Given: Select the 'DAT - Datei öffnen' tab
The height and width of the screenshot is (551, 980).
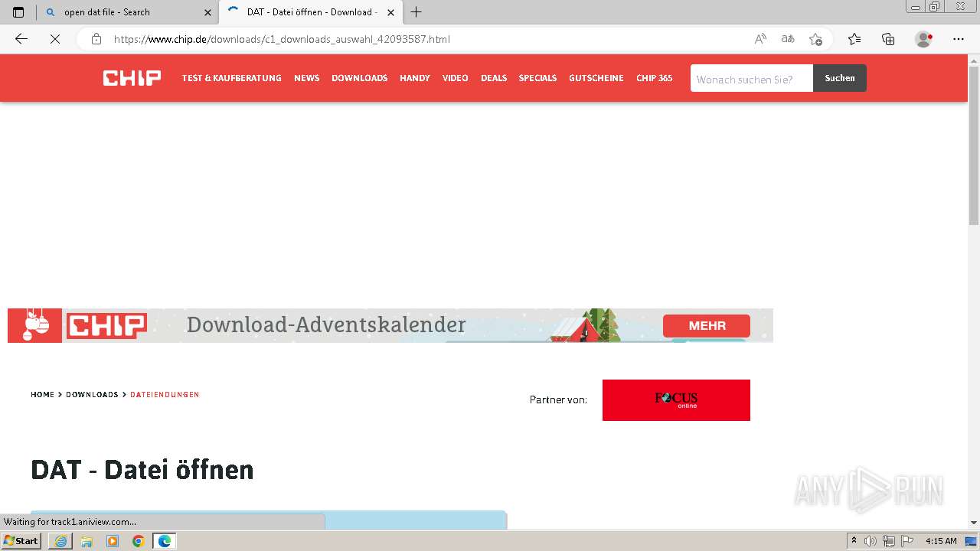Looking at the screenshot, I should coord(310,12).
